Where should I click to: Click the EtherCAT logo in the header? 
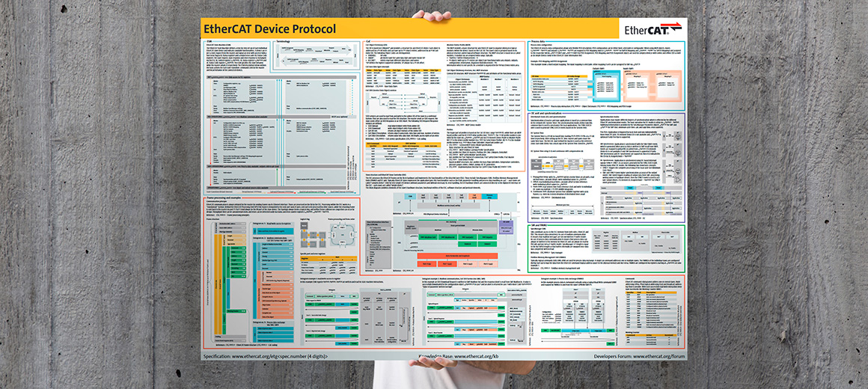click(653, 29)
